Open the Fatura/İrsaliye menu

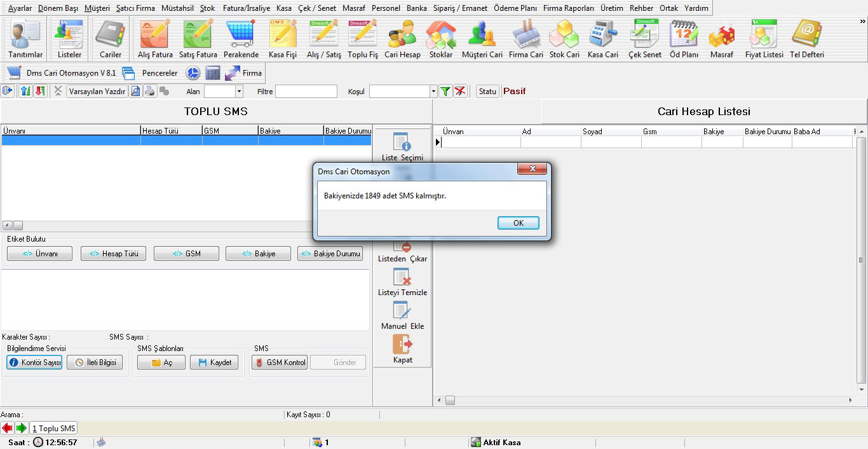[x=246, y=8]
